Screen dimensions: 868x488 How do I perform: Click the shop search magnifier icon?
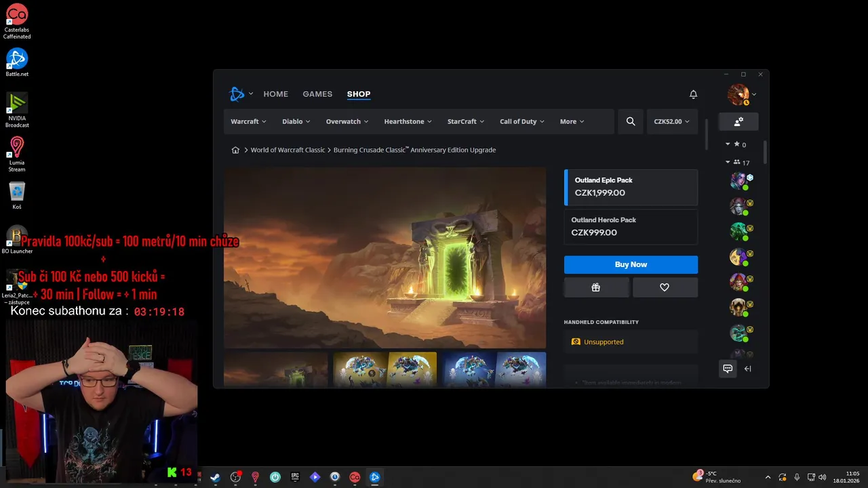(x=631, y=121)
